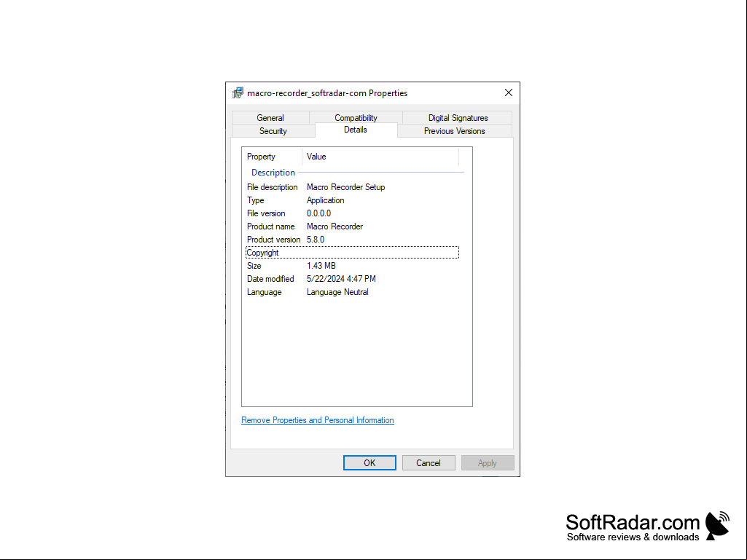Select the Size property row

pos(352,266)
